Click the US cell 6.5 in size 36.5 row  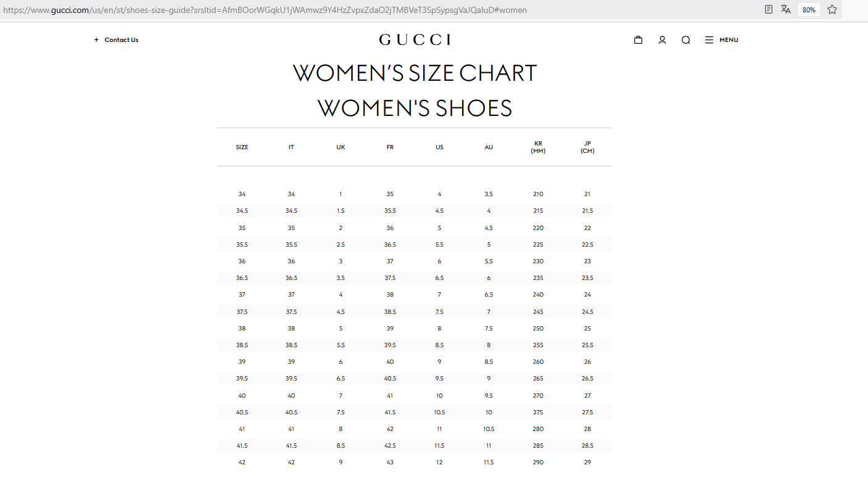(439, 278)
